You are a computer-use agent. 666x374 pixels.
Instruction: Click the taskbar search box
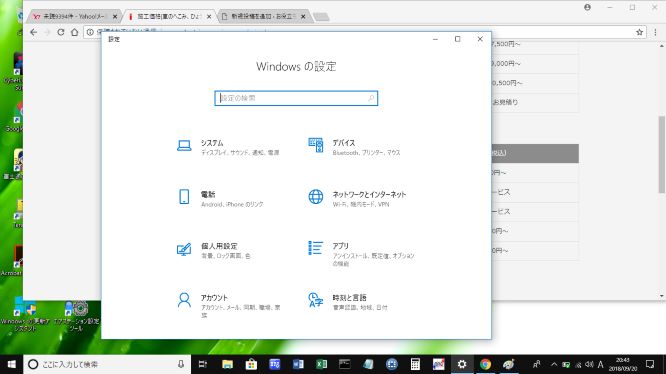[107, 364]
